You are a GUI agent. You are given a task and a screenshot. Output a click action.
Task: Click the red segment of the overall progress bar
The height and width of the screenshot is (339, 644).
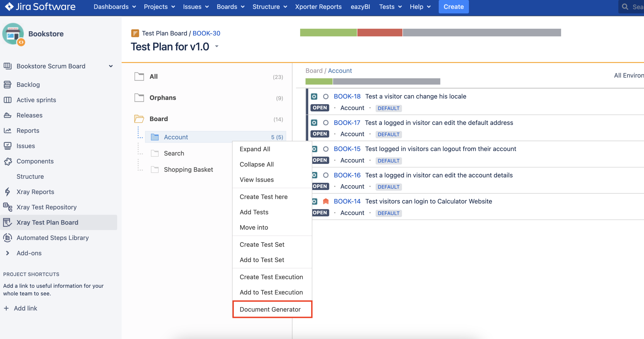pos(379,32)
